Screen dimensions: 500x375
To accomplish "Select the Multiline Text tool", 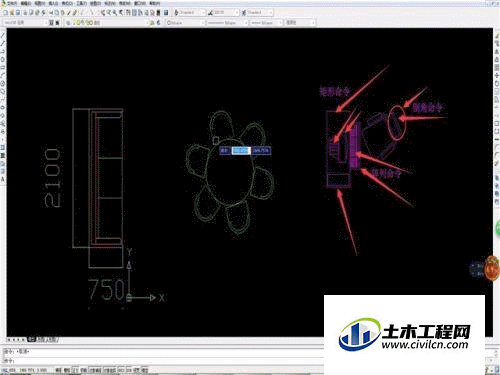I will point(3,179).
